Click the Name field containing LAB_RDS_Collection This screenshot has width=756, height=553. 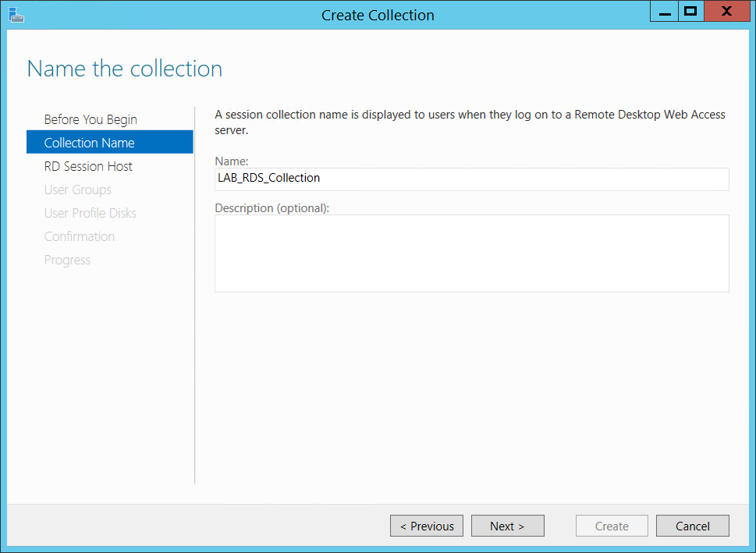pyautogui.click(x=471, y=179)
